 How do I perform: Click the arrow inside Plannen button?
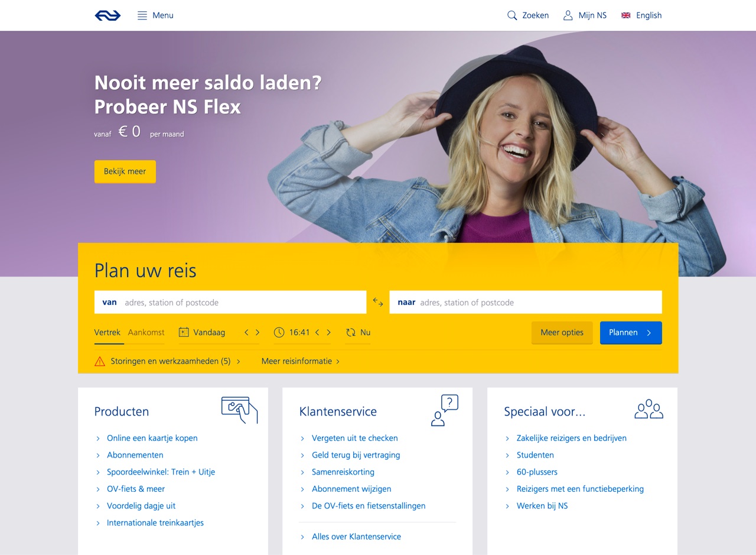(x=649, y=333)
